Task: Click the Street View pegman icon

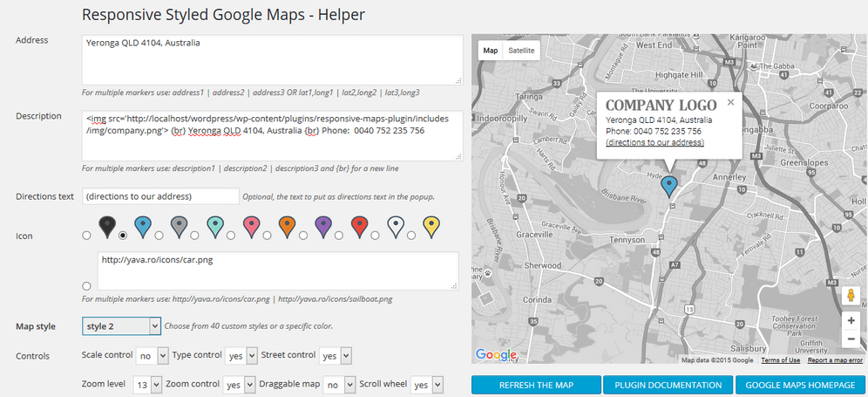Action: point(851,297)
